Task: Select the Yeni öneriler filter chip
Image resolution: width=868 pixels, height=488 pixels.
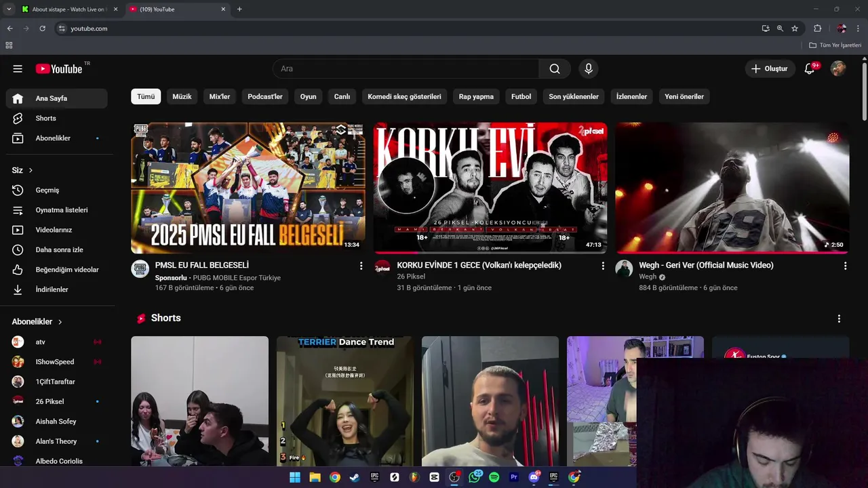Action: point(684,96)
